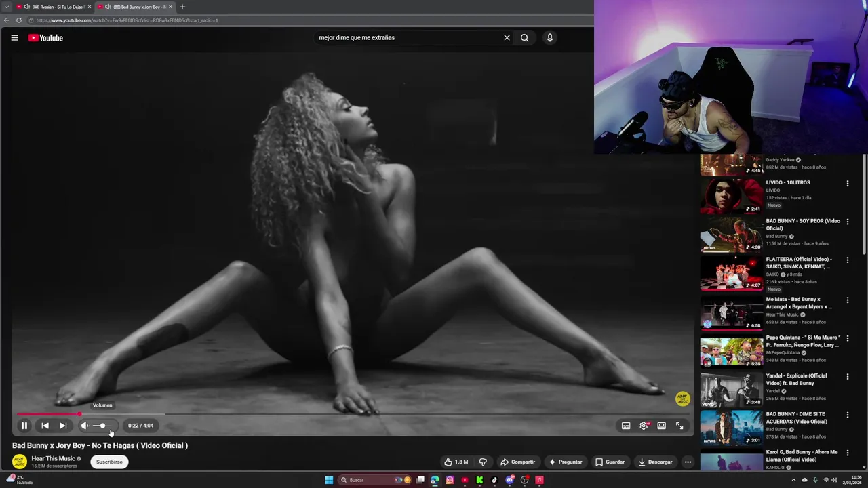Viewport: 868px width, 488px height.
Task: Run search with magnifier button
Action: (x=524, y=38)
